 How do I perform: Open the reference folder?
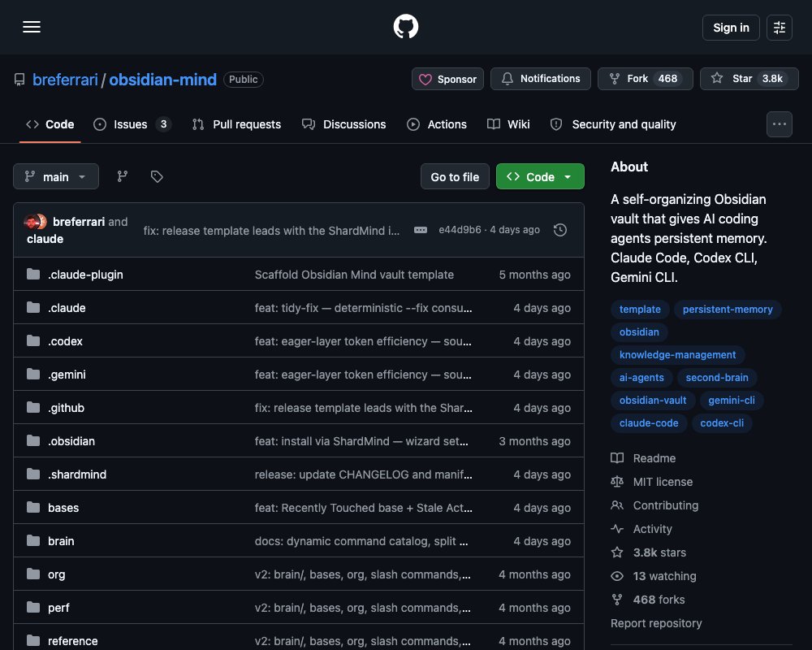pos(72,641)
